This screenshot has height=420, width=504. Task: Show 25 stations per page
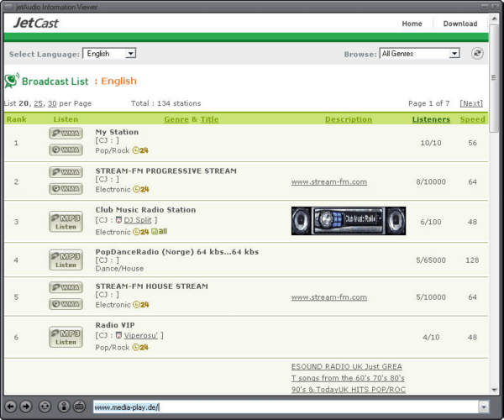(x=39, y=103)
